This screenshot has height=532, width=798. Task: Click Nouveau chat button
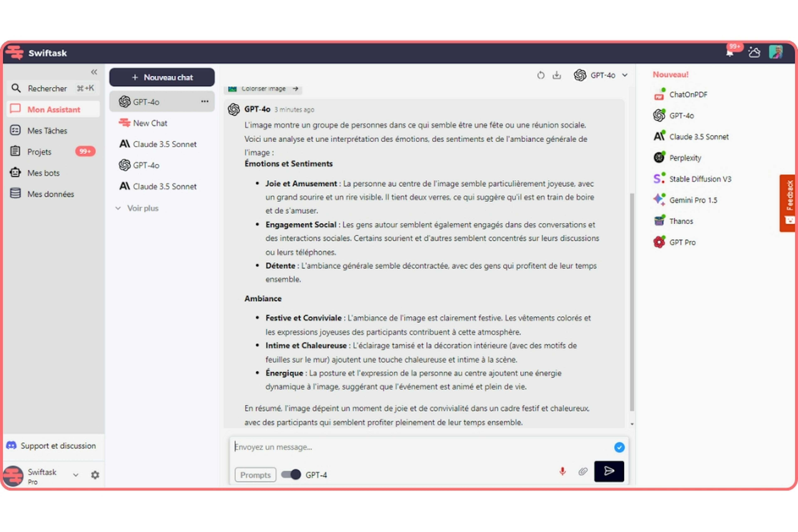pos(161,77)
